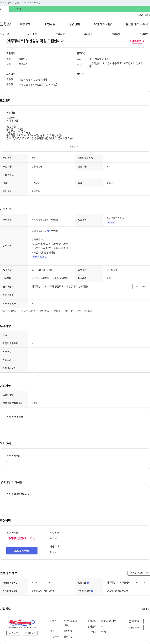The height and width of the screenshot is (644, 150).
Task: Click the 중소기업 company size value
Action: coord(68,636)
